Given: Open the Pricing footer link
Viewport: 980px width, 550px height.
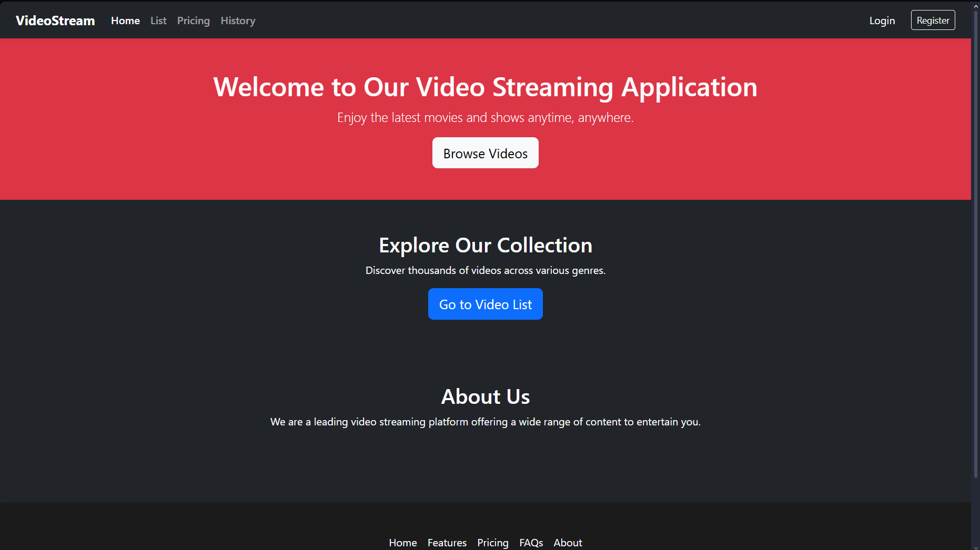Looking at the screenshot, I should 492,543.
